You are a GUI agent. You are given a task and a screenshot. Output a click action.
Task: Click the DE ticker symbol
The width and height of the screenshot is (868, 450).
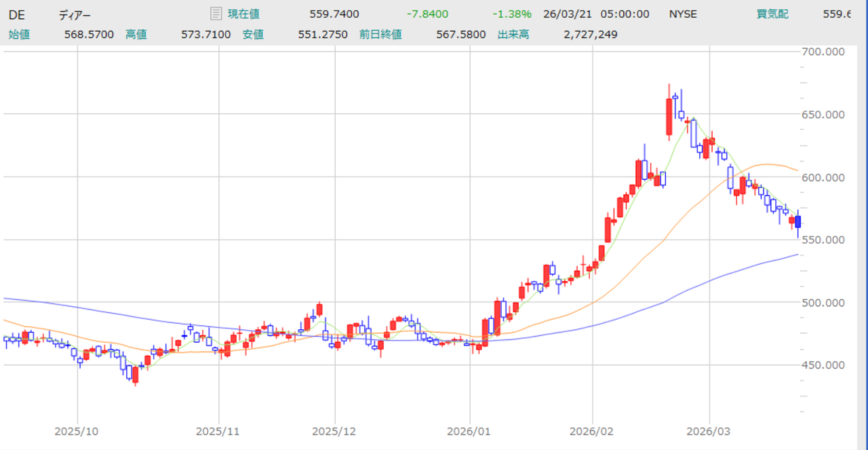16,14
